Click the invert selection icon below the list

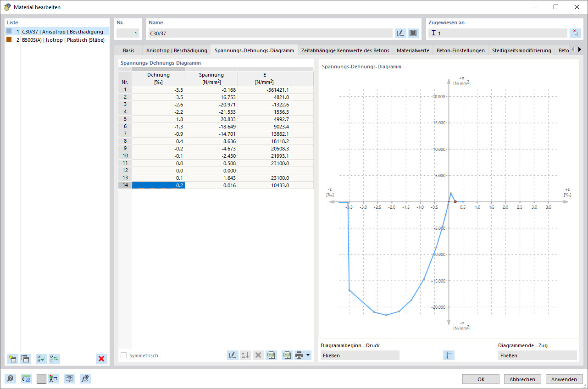click(x=54, y=359)
